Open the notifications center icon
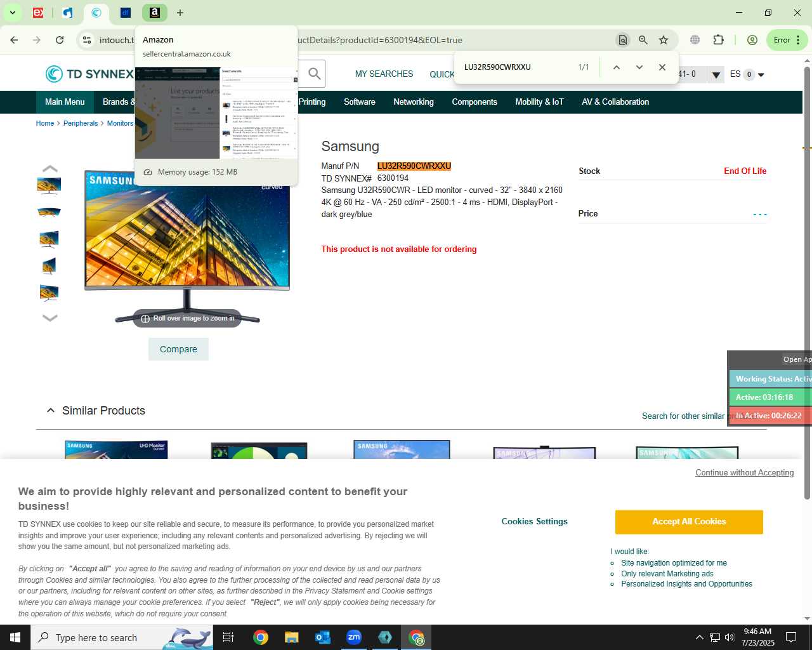This screenshot has height=650, width=812. (791, 637)
